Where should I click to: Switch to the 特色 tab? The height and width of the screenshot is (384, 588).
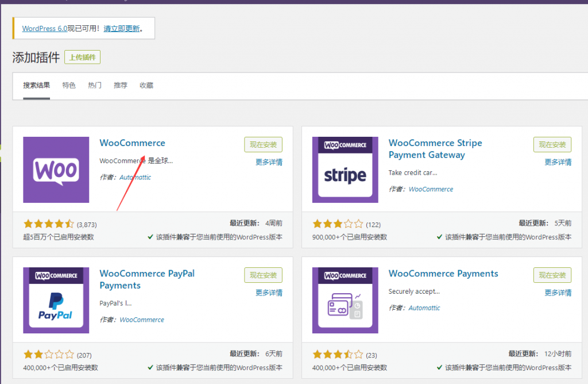point(69,86)
